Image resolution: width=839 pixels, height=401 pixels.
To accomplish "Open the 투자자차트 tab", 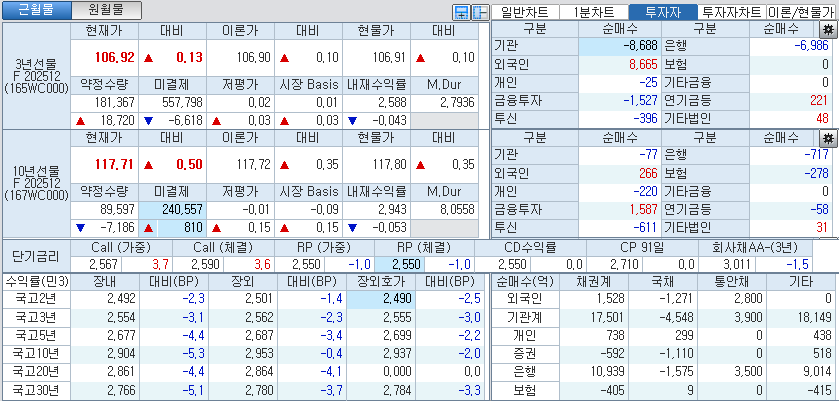I will click(731, 12).
